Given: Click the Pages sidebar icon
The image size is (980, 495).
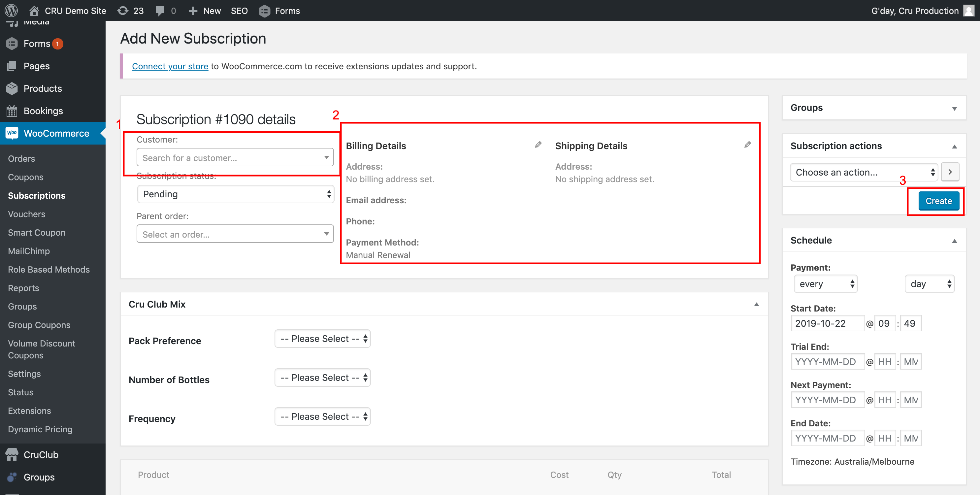Looking at the screenshot, I should (12, 66).
